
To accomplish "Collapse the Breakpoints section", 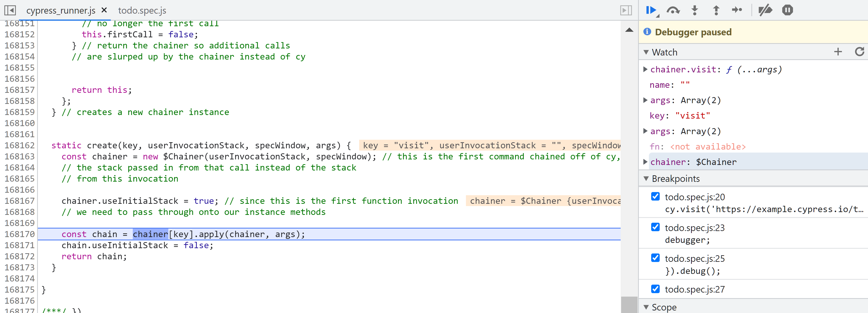I will point(646,179).
